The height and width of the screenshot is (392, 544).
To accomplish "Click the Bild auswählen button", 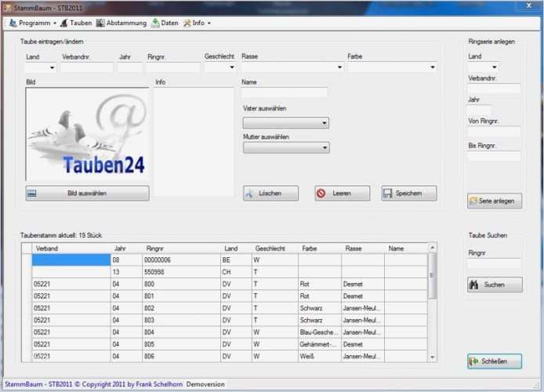I will point(88,193).
